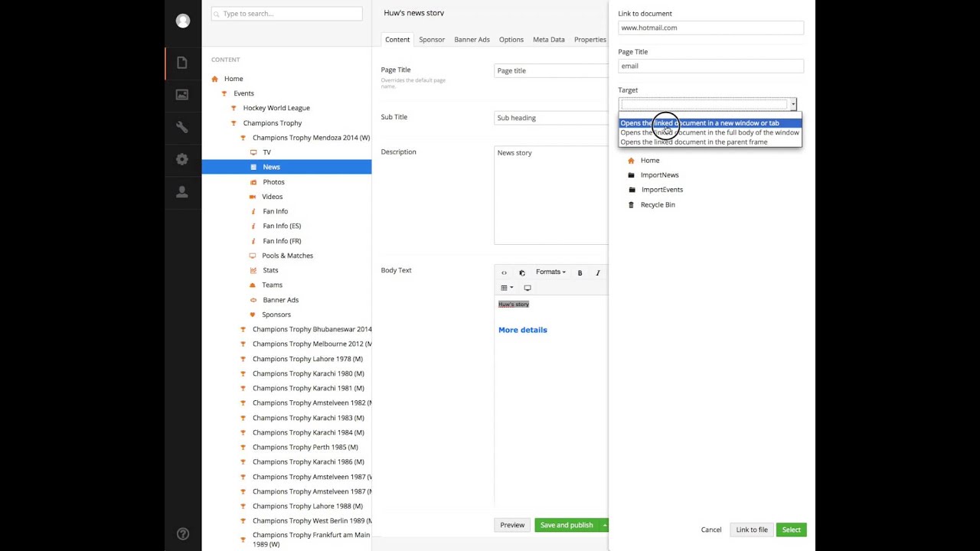Click the paste icon in editor toolbar
The width and height of the screenshot is (980, 551).
[522, 272]
